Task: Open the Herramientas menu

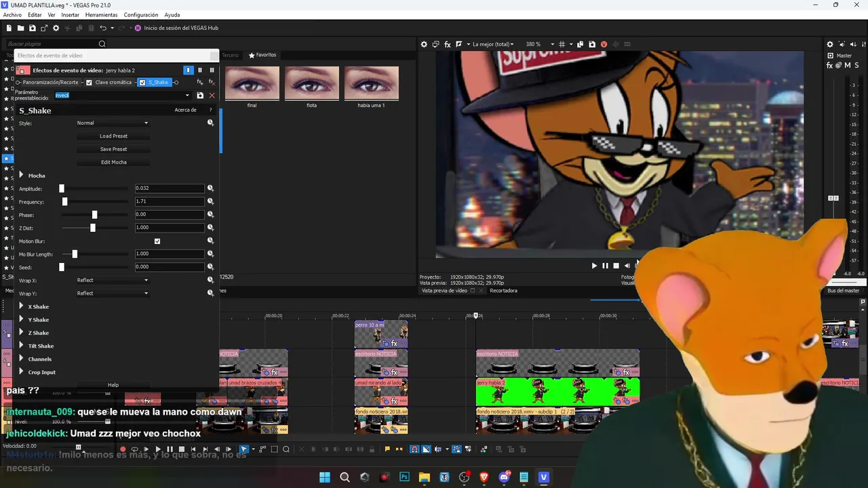Action: 101,15
